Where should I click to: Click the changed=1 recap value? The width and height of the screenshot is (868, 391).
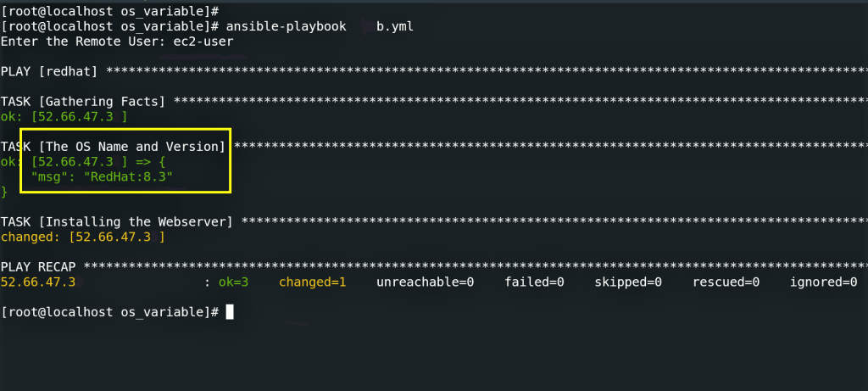point(312,282)
